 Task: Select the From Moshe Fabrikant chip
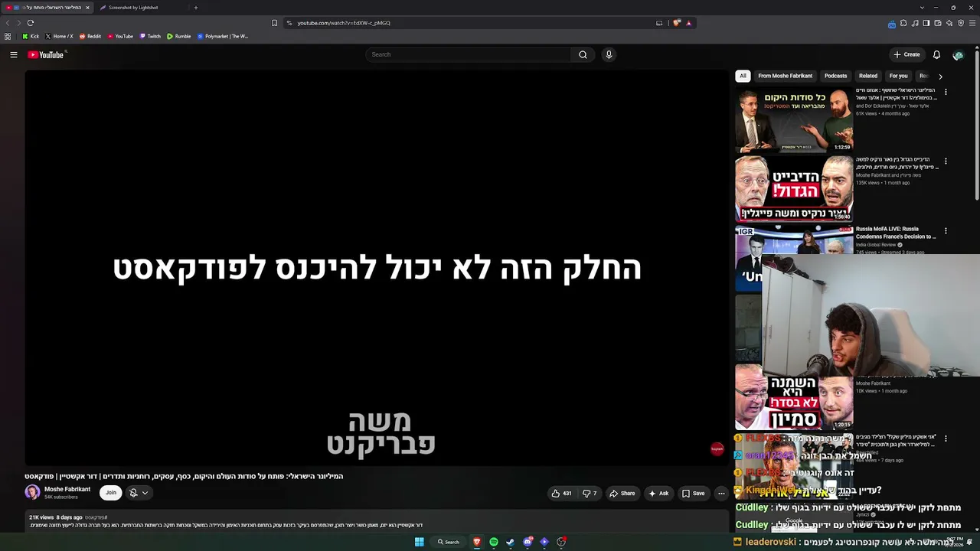[x=785, y=76]
